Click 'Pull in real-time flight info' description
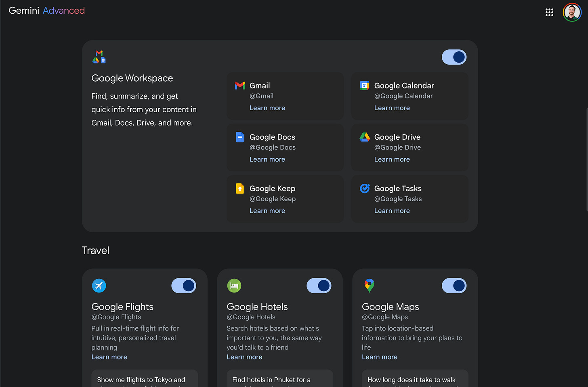Screen dimensions: 588x387 pos(135,338)
